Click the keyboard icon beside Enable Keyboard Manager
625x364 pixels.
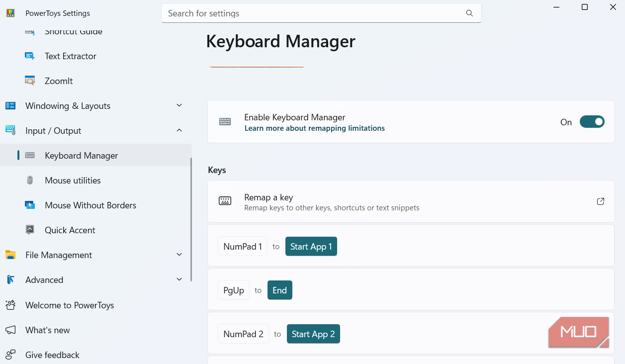coord(225,122)
